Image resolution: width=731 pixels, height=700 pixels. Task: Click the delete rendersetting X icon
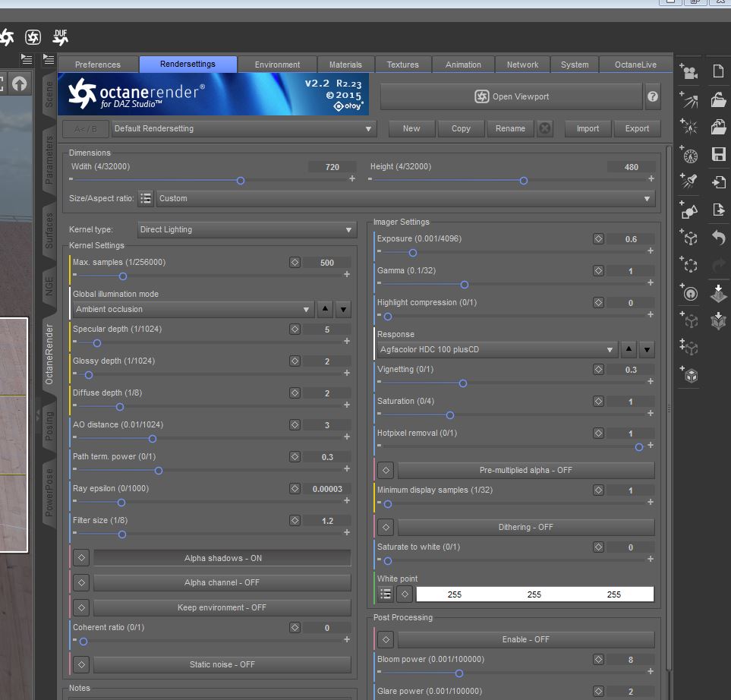544,128
